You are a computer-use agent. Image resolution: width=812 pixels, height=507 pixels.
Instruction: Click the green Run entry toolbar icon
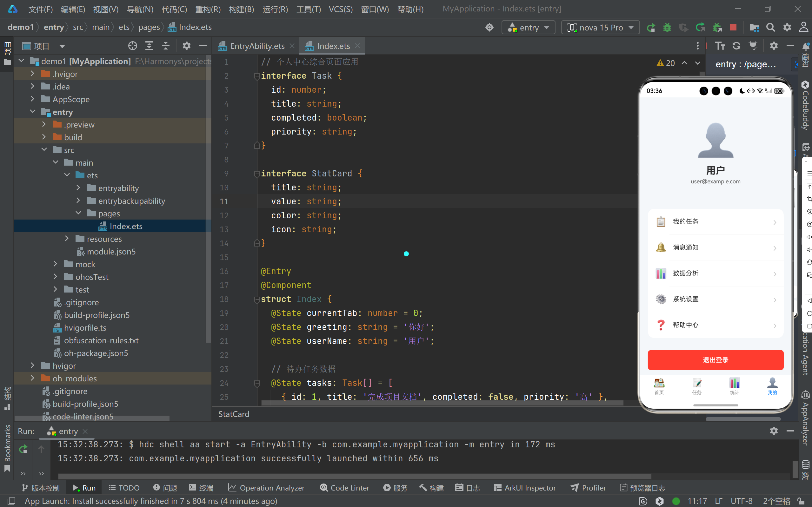651,28
